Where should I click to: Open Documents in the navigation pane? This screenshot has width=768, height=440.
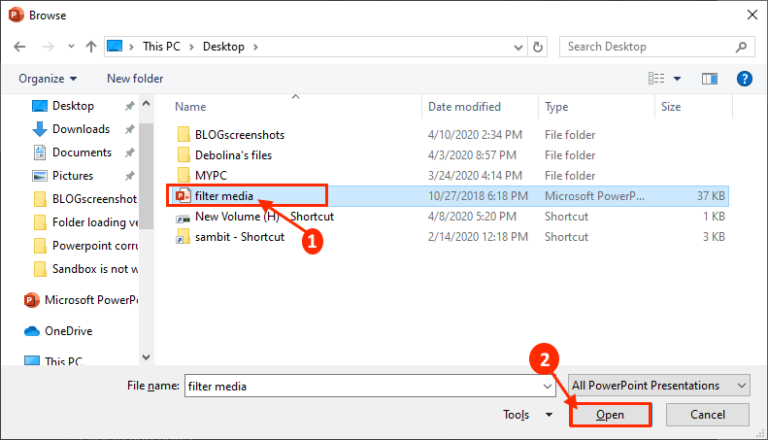(82, 152)
